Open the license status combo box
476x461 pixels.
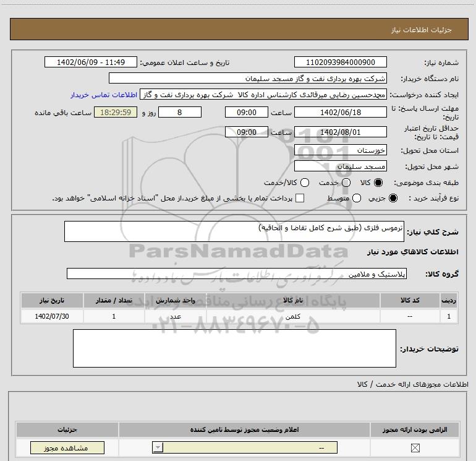(245, 447)
